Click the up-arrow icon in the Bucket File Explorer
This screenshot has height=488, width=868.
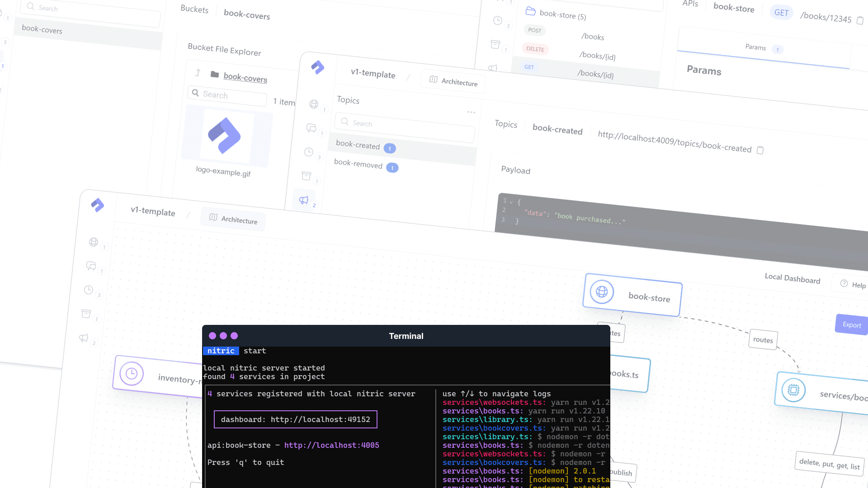(x=198, y=73)
